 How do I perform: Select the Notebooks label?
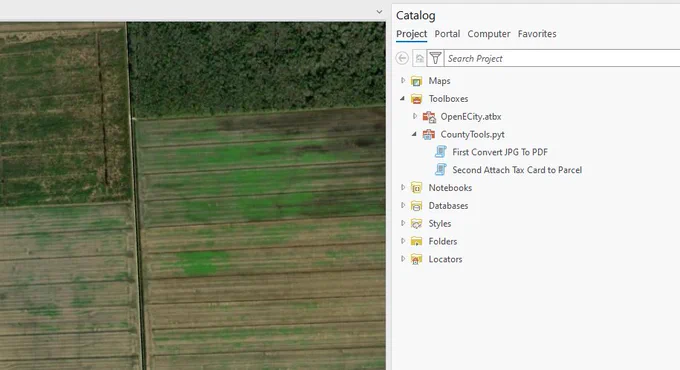click(x=450, y=188)
